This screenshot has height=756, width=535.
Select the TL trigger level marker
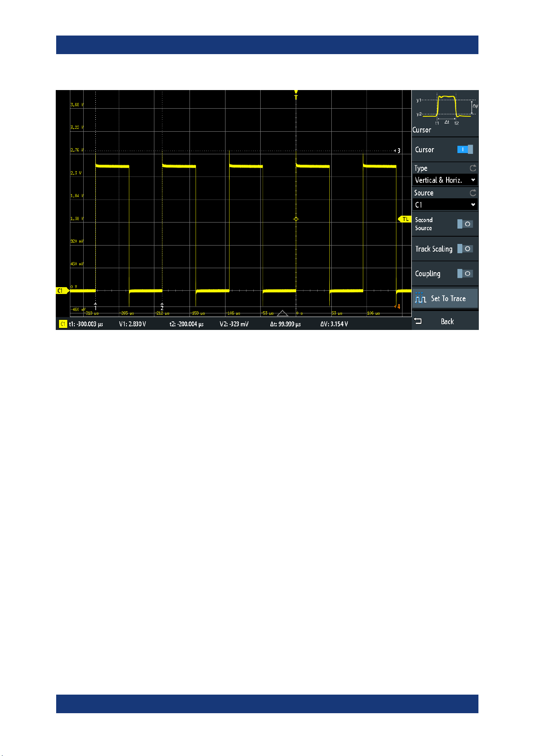click(404, 219)
